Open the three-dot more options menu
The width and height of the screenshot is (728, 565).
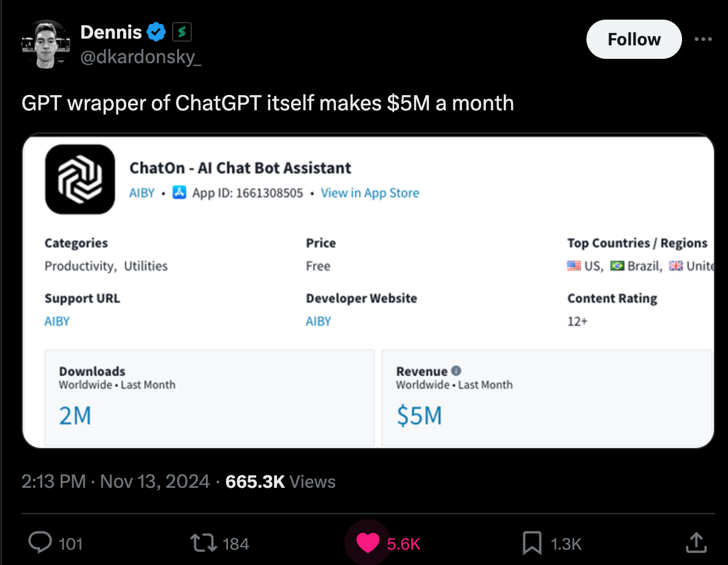704,39
